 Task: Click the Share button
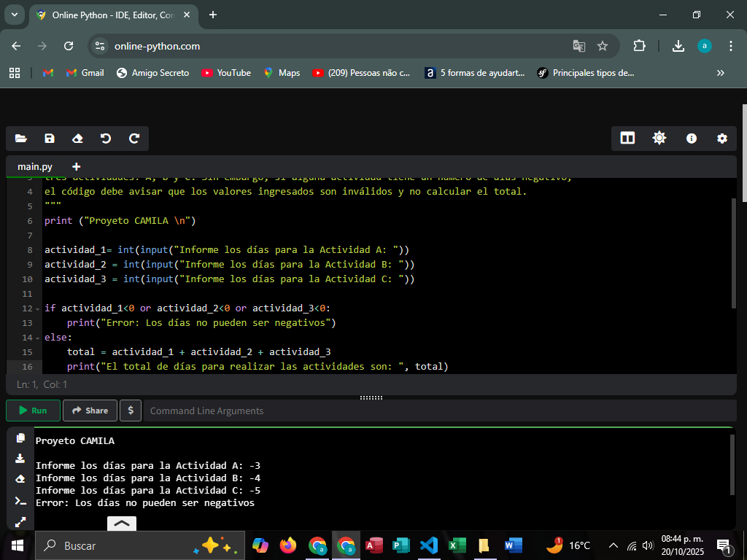[x=90, y=411]
